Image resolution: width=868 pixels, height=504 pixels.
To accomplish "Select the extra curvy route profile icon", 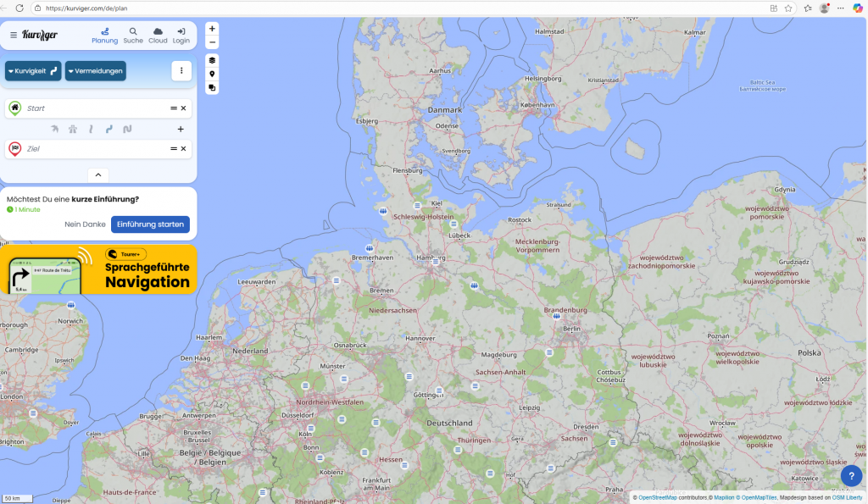I will click(x=127, y=130).
